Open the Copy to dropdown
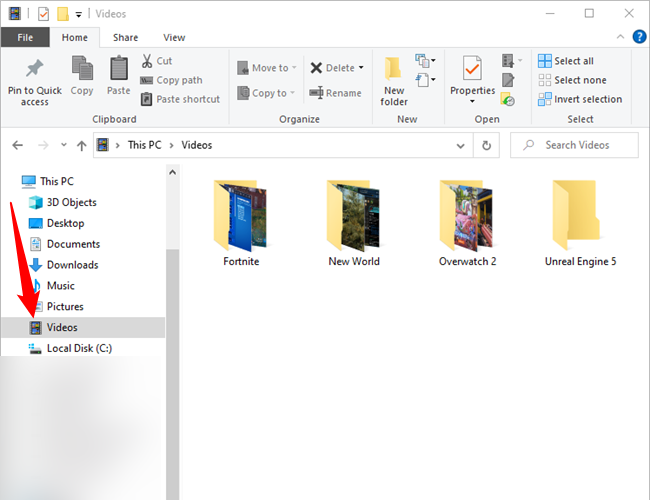 point(266,93)
